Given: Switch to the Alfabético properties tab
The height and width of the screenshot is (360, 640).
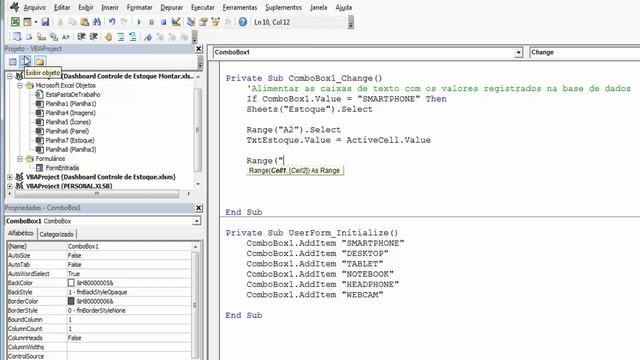Looking at the screenshot, I should (21, 233).
